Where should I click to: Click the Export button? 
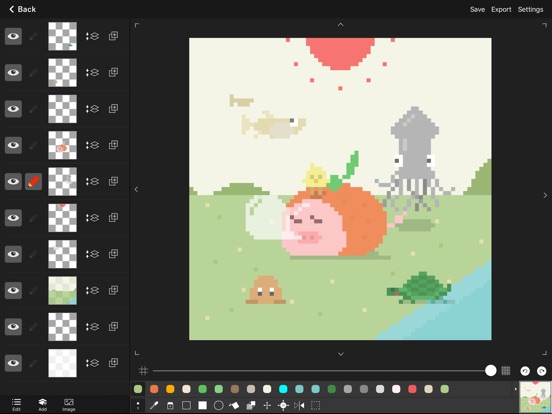pyautogui.click(x=501, y=10)
